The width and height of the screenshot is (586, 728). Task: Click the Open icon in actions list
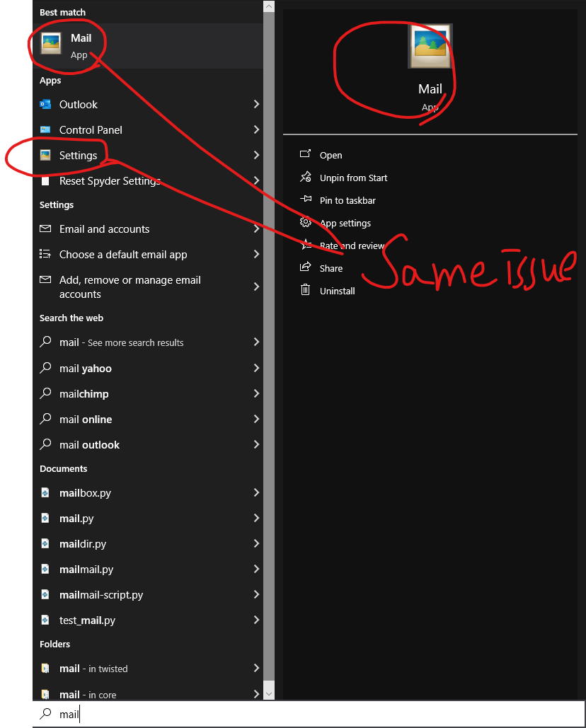(x=305, y=154)
